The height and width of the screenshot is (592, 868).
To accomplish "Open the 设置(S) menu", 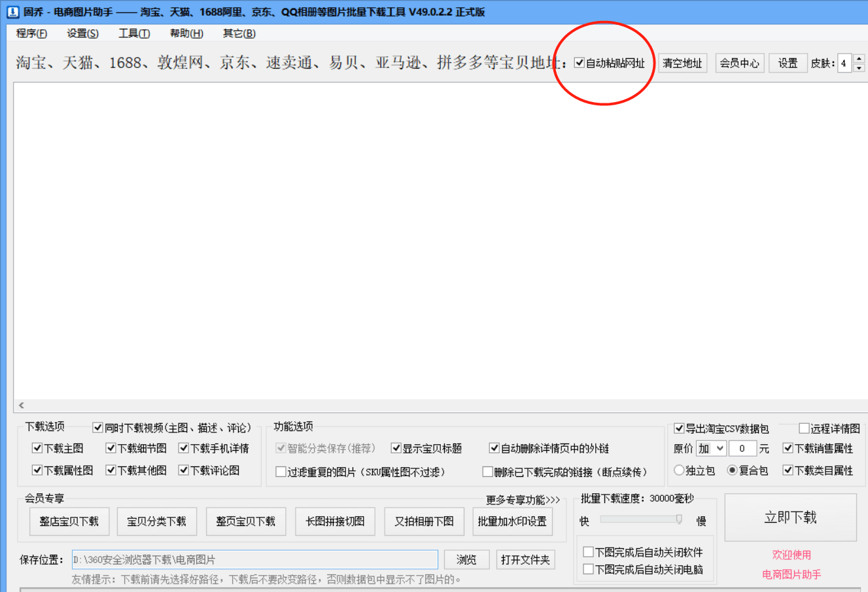I will tap(82, 33).
